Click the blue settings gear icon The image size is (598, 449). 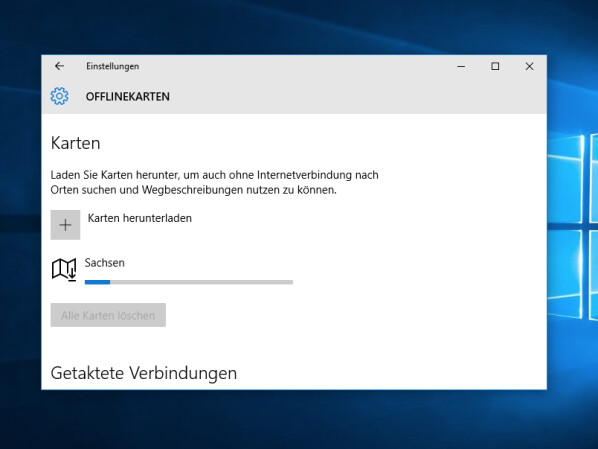(x=59, y=96)
